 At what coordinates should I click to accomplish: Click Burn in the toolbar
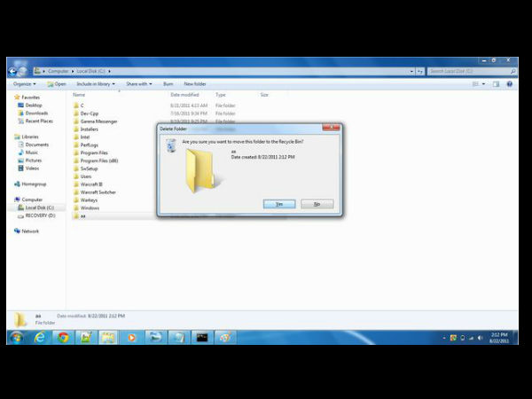[x=168, y=84]
